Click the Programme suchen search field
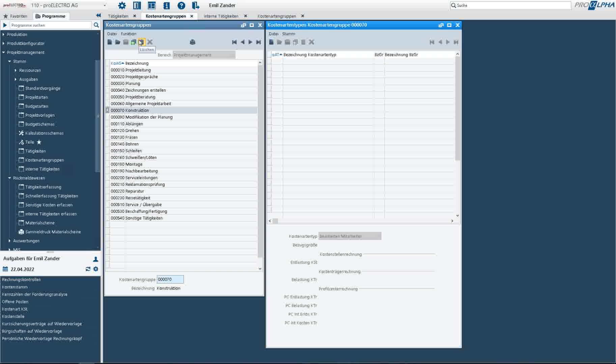This screenshot has height=364, width=616. (x=51, y=25)
